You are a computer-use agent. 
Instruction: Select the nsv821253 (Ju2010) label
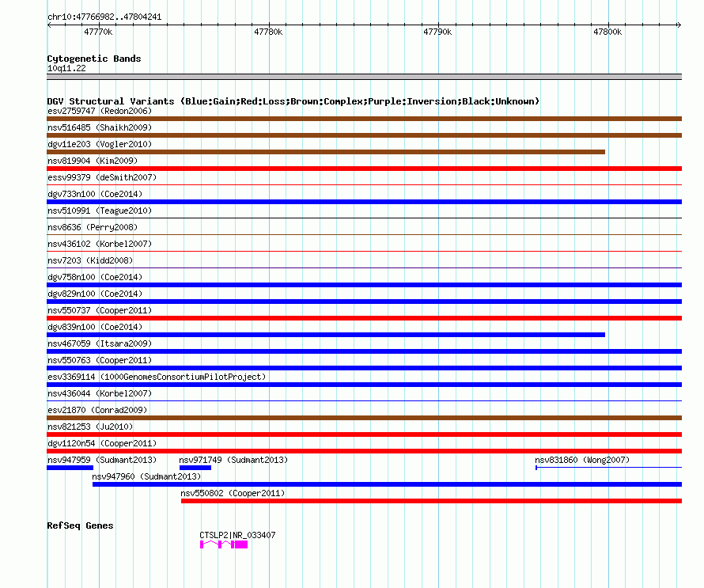click(90, 427)
